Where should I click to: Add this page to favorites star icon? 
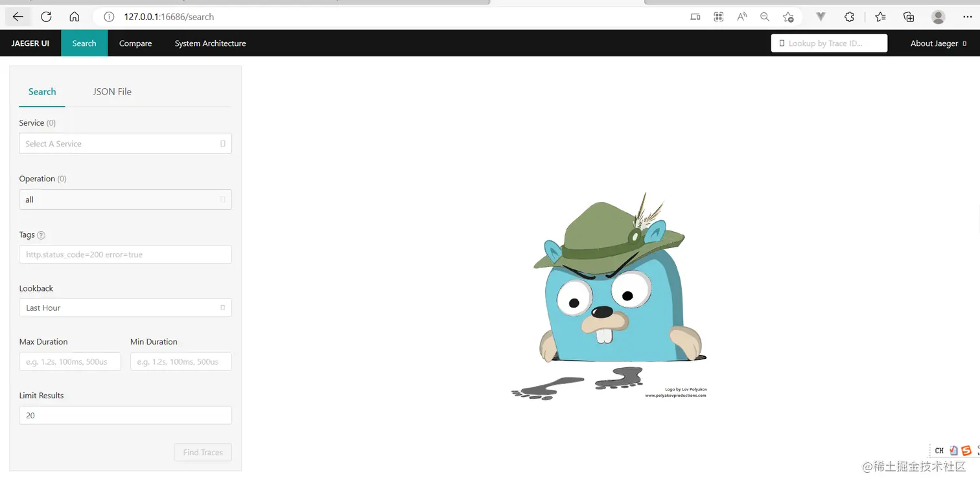coord(788,17)
